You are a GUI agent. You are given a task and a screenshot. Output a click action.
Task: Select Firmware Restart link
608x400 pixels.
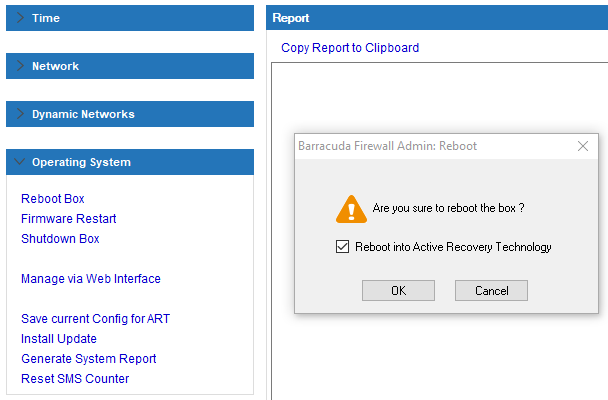click(x=69, y=219)
